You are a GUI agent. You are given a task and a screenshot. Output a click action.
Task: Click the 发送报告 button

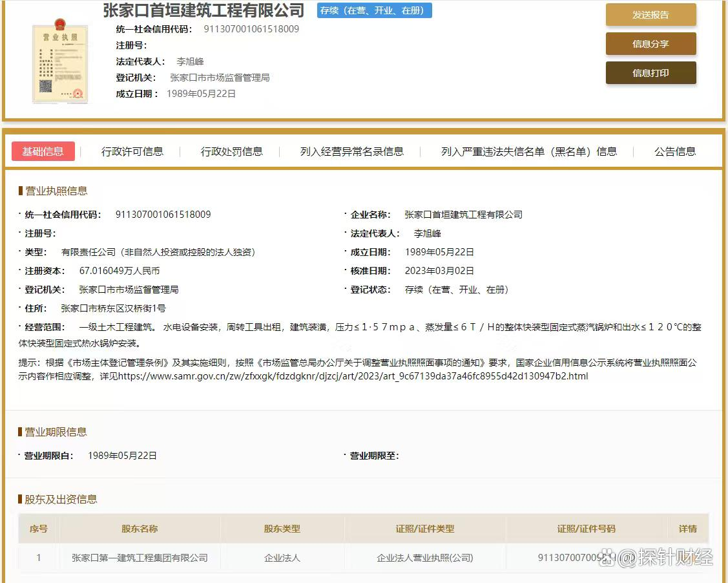[650, 15]
